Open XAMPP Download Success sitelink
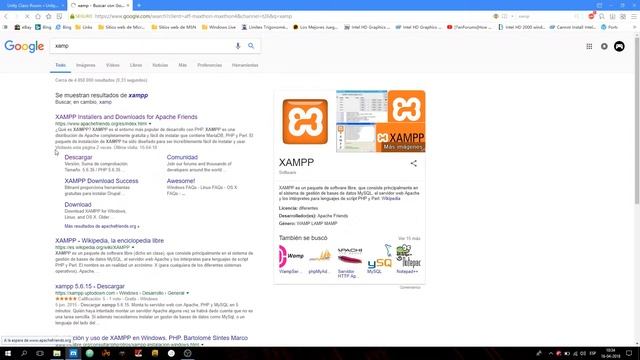640x360 pixels. click(101, 181)
